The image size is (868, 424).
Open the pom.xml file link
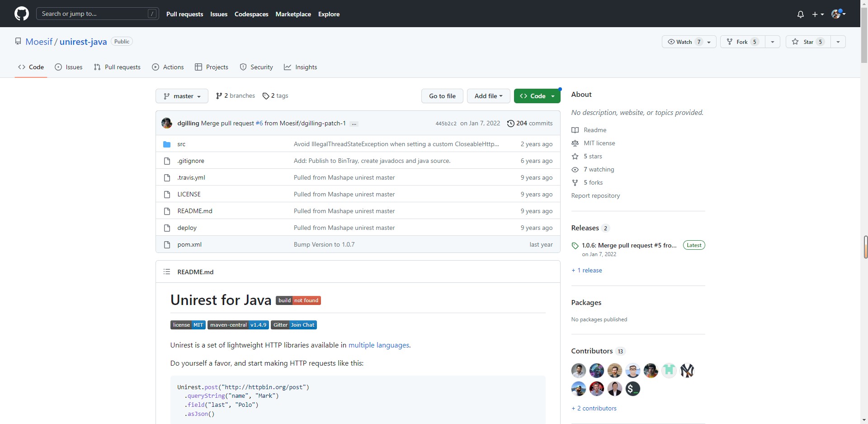pos(189,244)
